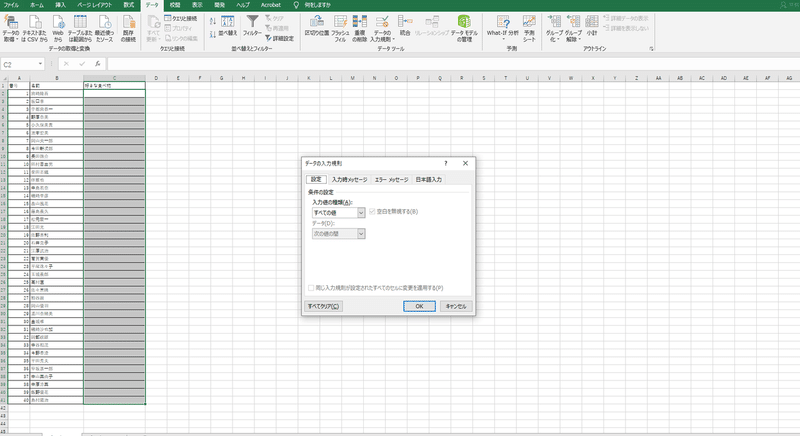Open the データの取得 (Get Data) icon
800x436 pixels.
point(11,29)
